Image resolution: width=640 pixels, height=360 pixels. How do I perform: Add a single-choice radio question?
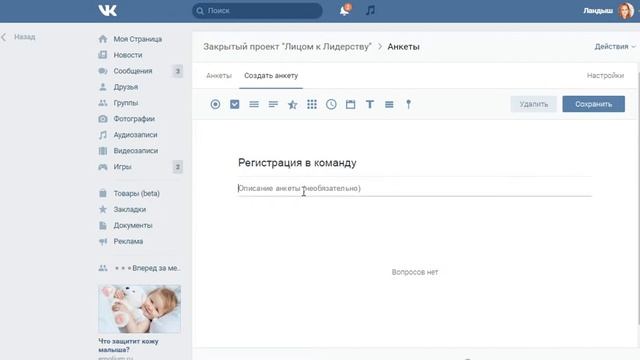coord(215,104)
